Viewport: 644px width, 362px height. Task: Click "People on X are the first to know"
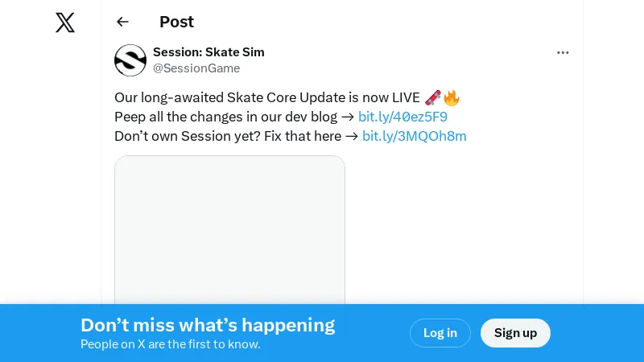pos(171,344)
